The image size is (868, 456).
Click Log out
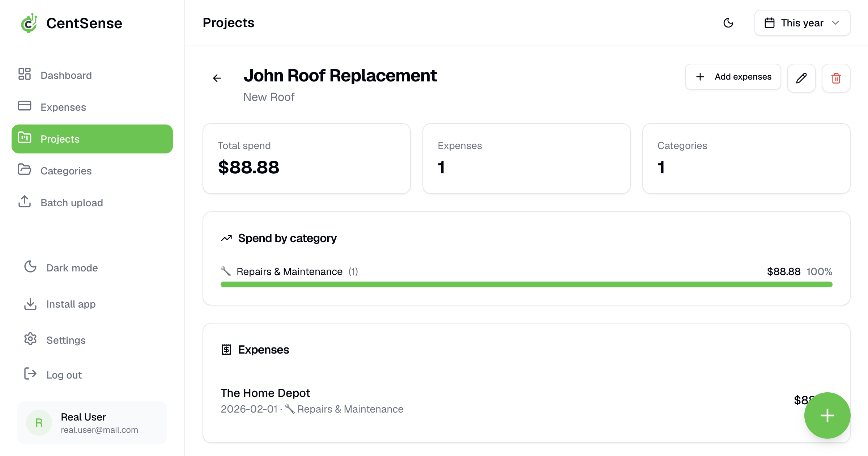pos(64,375)
